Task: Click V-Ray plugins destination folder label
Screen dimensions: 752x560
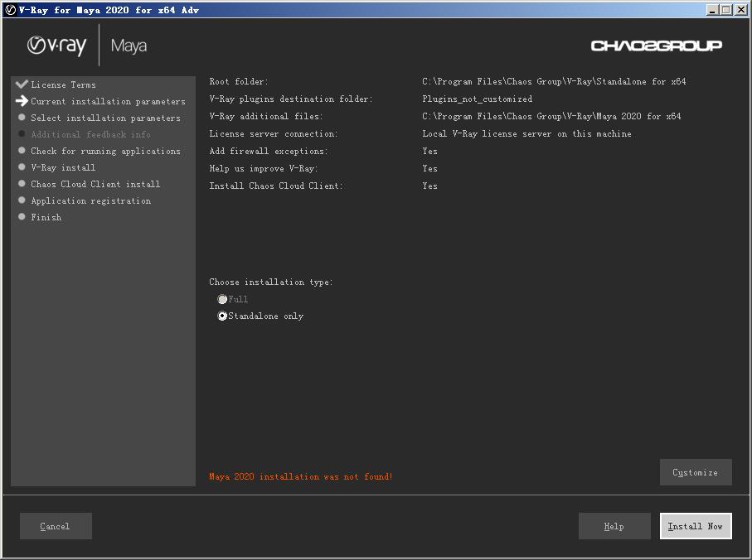Action: (291, 99)
